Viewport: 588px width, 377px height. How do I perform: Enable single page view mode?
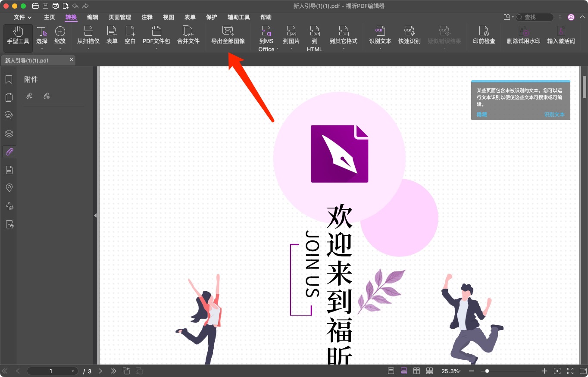[391, 371]
